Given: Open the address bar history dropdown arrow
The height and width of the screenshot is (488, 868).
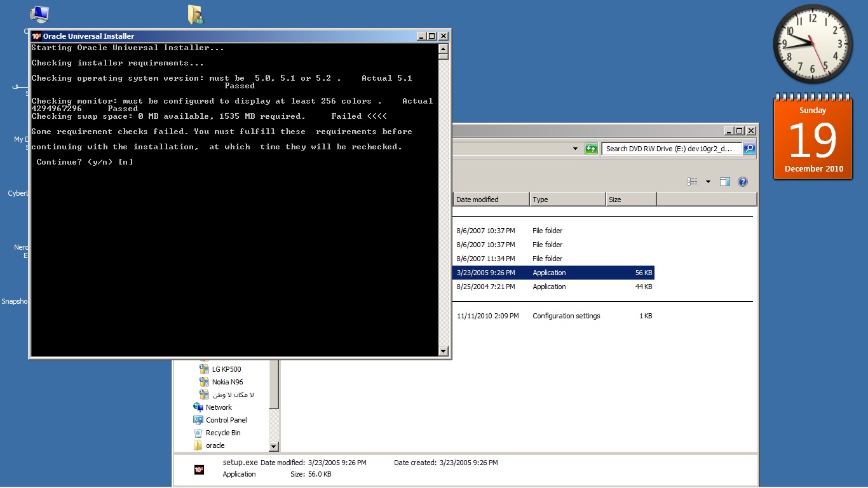Looking at the screenshot, I should click(575, 149).
